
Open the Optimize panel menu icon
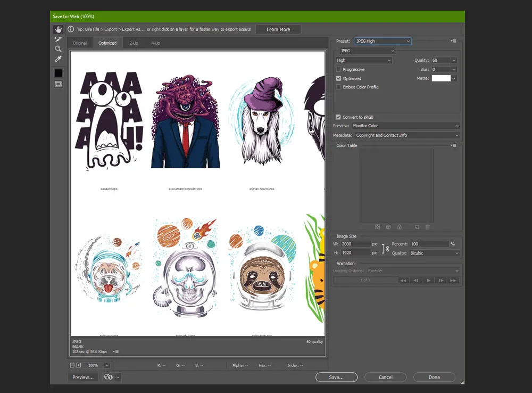(x=454, y=41)
